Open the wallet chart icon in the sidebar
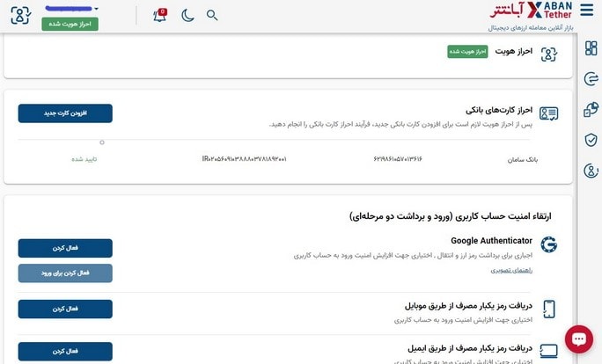The width and height of the screenshot is (602, 364). point(591,109)
